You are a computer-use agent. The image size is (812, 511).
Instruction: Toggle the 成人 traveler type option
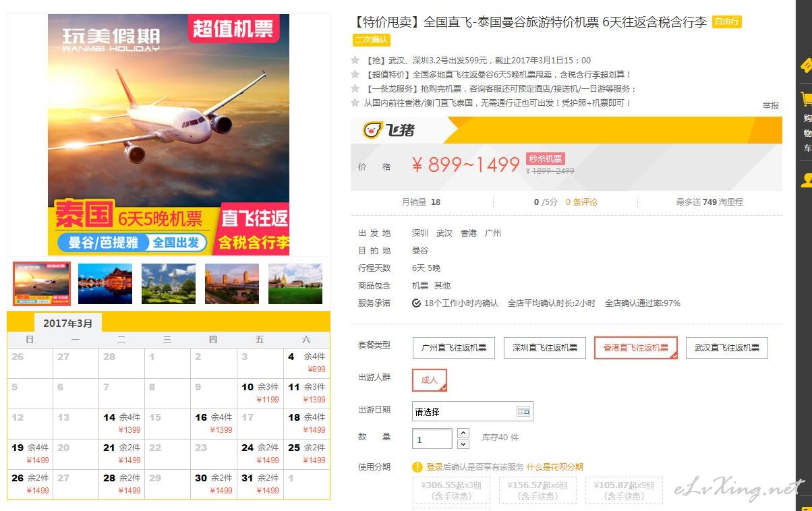(430, 380)
